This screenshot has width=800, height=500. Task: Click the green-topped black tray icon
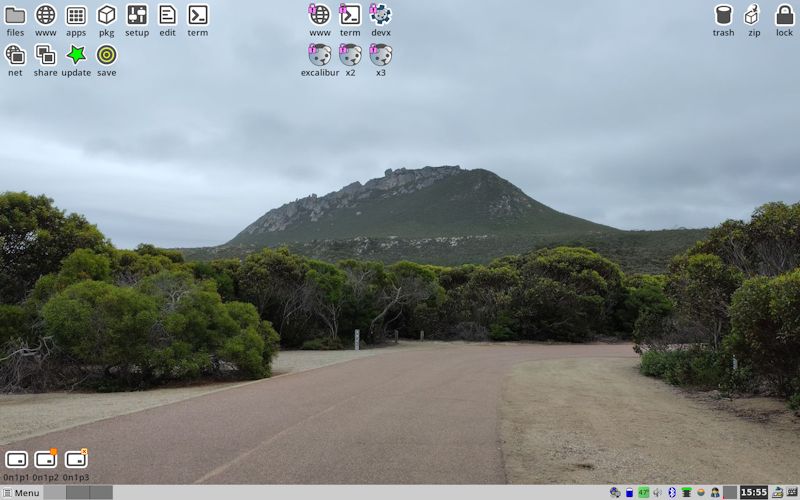coord(687,492)
